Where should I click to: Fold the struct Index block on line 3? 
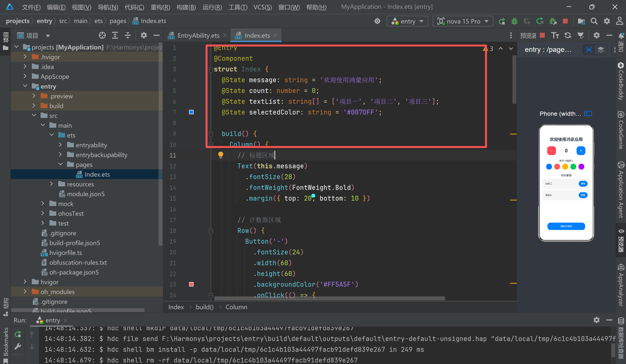[211, 69]
